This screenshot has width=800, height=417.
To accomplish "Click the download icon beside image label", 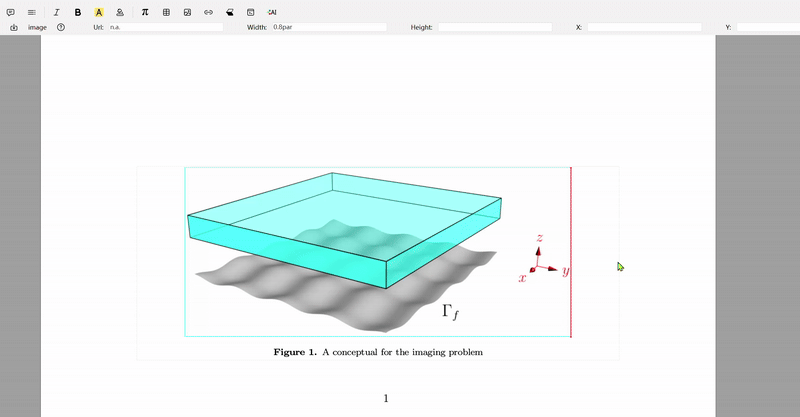I will tap(14, 27).
